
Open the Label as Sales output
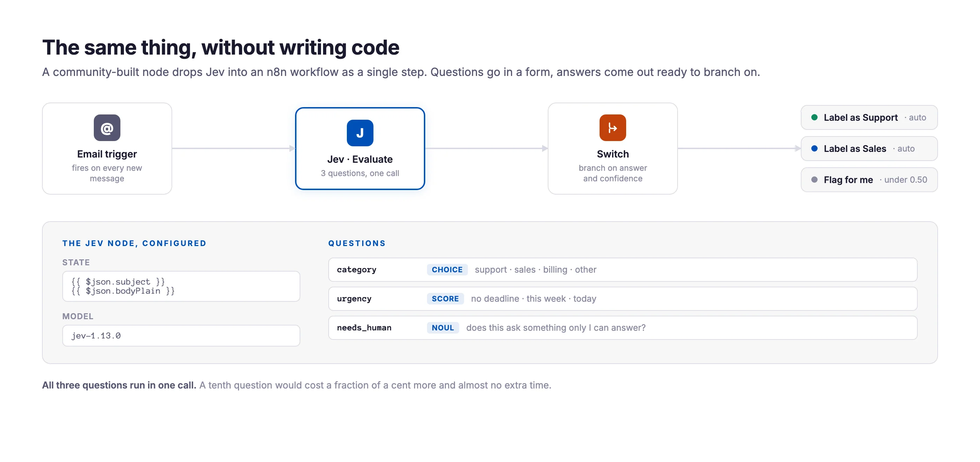(x=869, y=148)
